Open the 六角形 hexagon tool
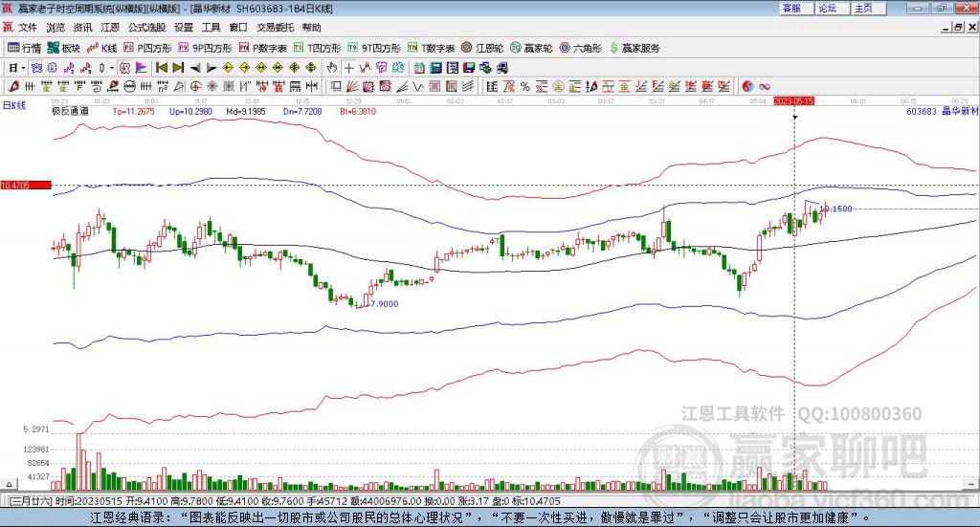 (x=581, y=48)
